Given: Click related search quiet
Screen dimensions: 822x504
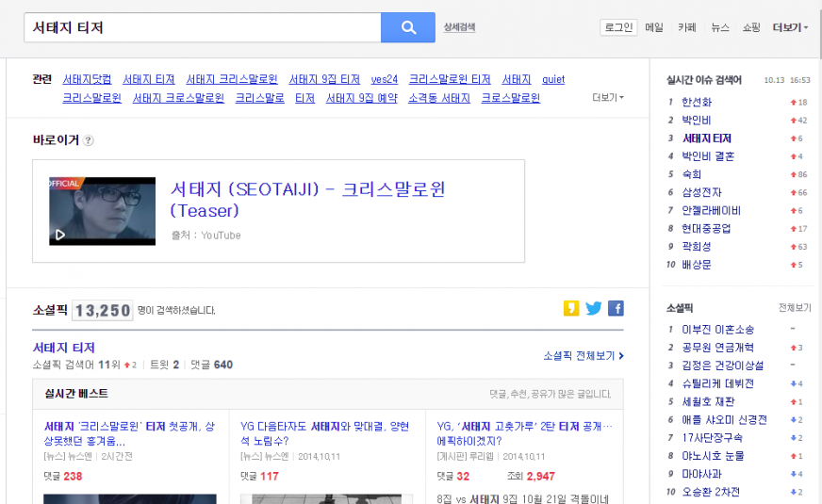Looking at the screenshot, I should [553, 80].
